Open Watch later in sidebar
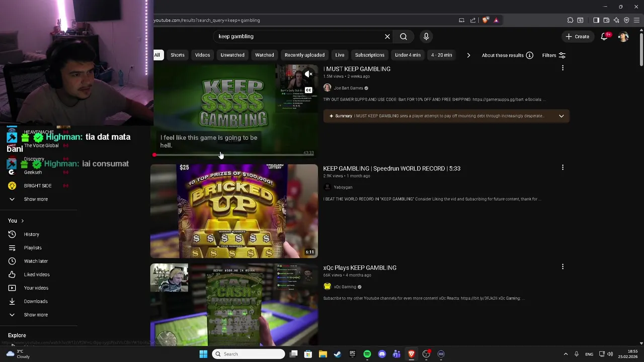 click(x=36, y=261)
